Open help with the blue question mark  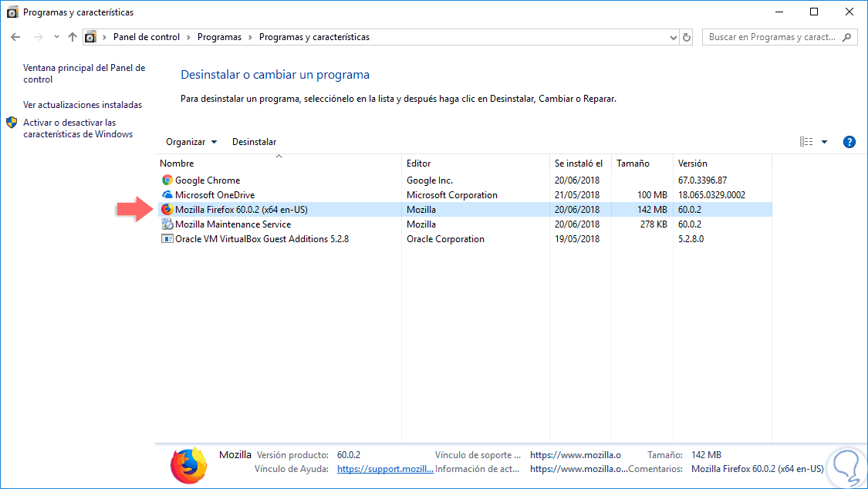849,142
